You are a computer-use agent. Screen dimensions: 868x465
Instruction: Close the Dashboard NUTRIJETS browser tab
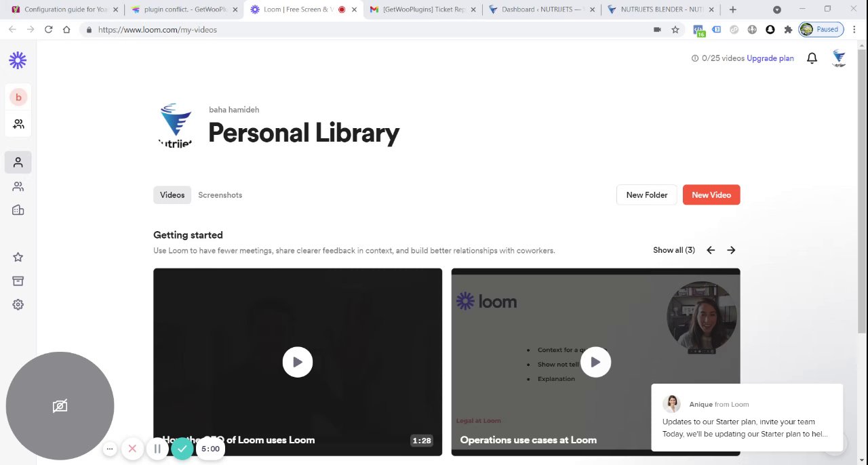[592, 9]
